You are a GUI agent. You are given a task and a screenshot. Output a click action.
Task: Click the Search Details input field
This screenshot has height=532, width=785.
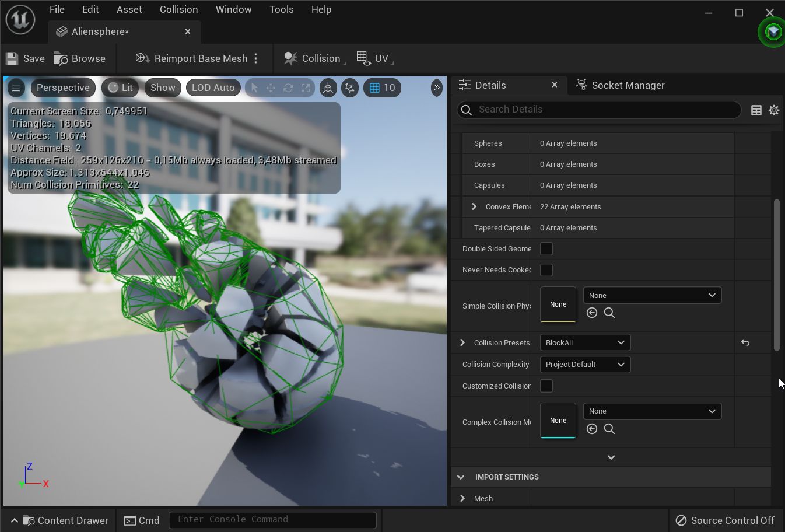point(601,110)
